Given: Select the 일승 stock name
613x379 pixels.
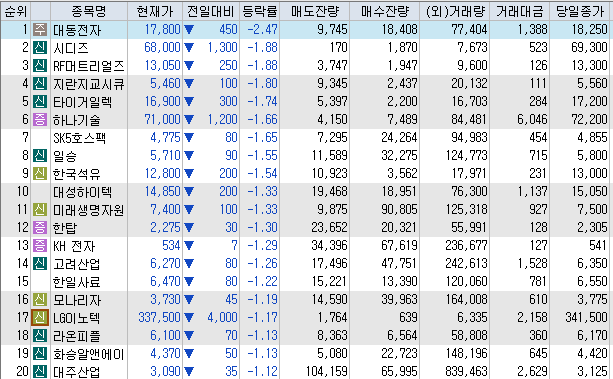Looking at the screenshot, I should tap(65, 156).
